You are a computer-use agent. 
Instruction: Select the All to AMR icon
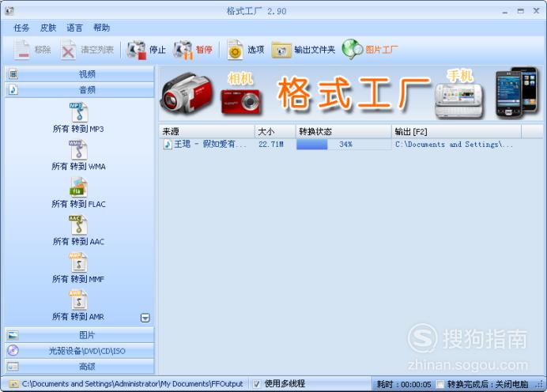pos(78,300)
